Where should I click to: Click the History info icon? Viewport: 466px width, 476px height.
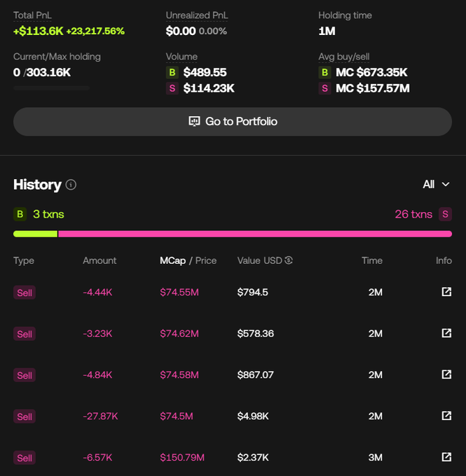pos(71,185)
